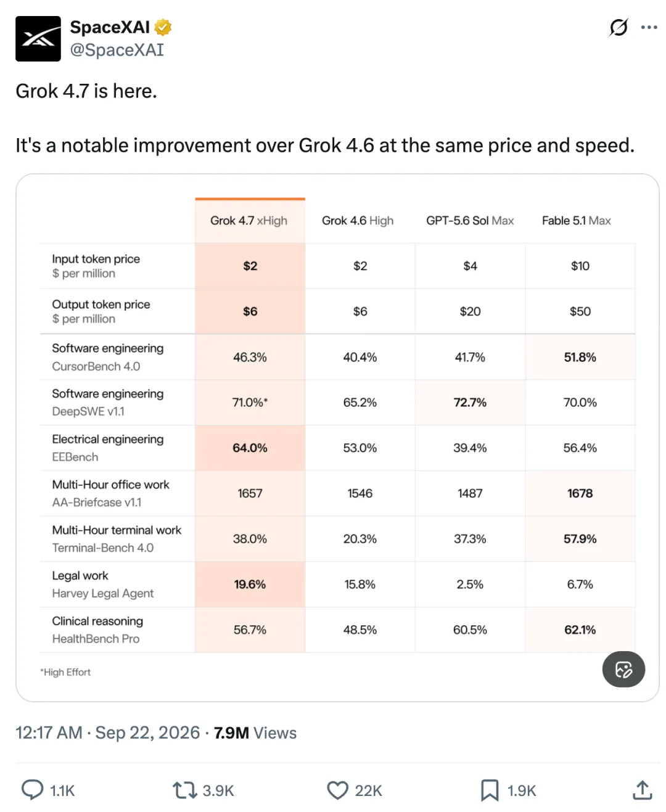Open the three-dot more options menu
Image resolution: width=666 pixels, height=812 pixels.
pos(649,27)
